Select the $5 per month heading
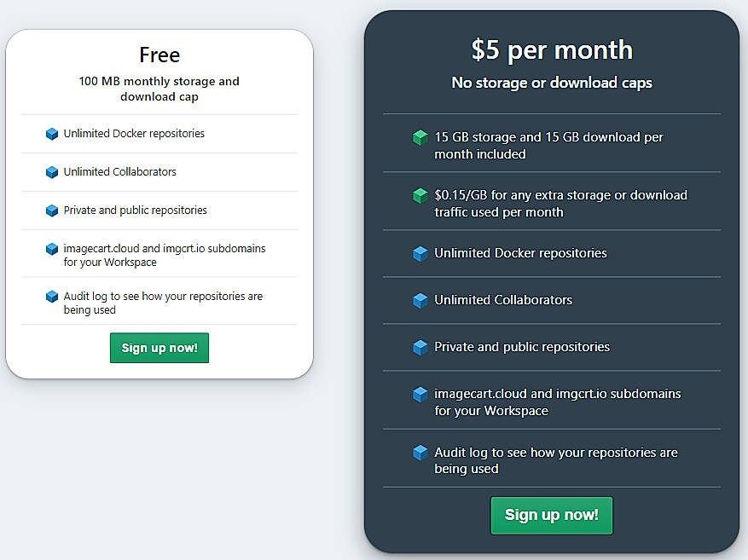 (551, 50)
